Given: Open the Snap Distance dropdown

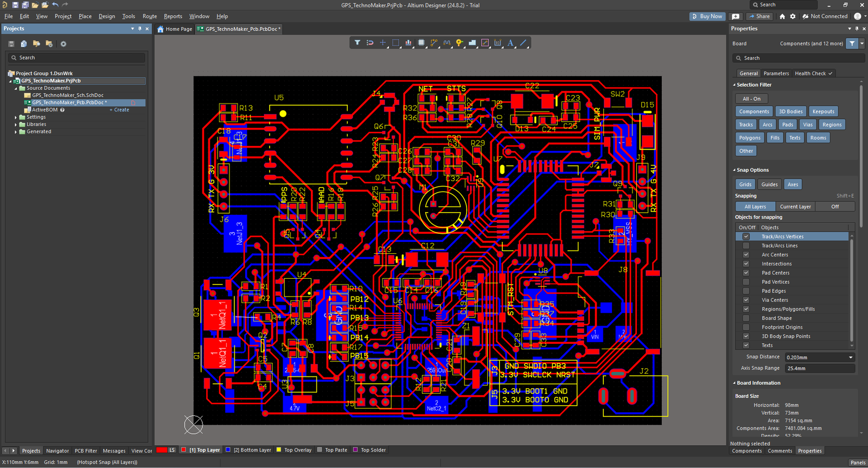Looking at the screenshot, I should pyautogui.click(x=850, y=357).
